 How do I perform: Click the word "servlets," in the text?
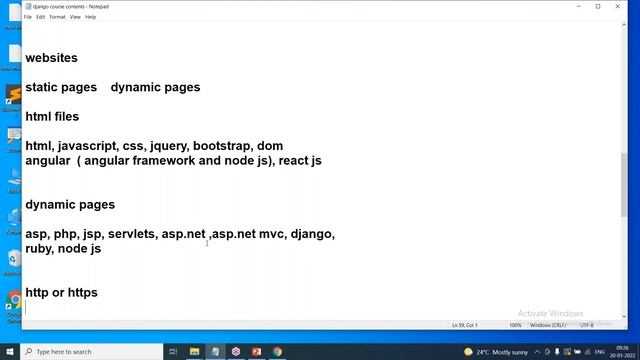pyautogui.click(x=133, y=234)
